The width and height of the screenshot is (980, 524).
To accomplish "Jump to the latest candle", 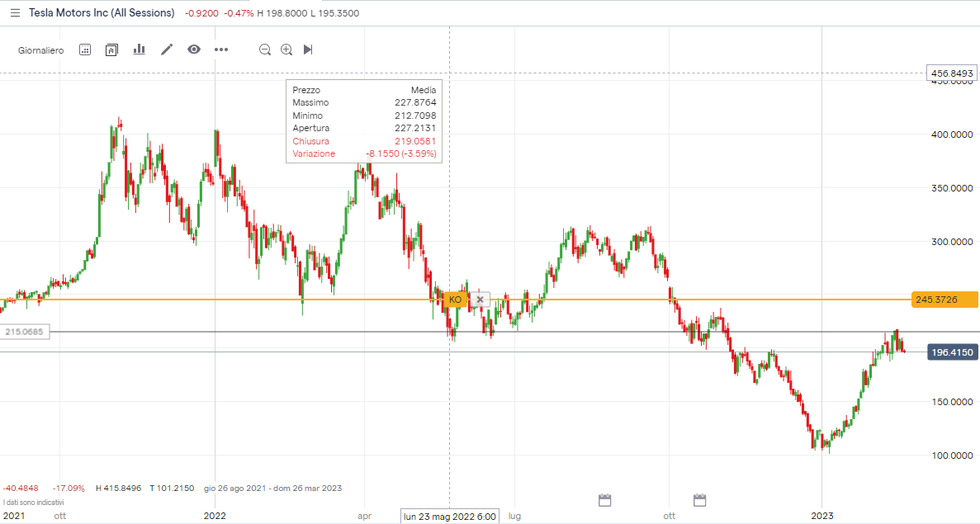I will [307, 50].
